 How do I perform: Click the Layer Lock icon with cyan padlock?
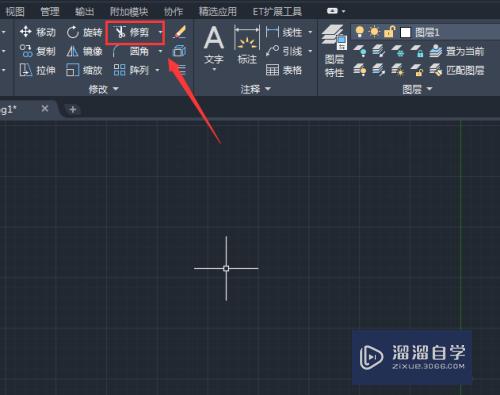417,51
